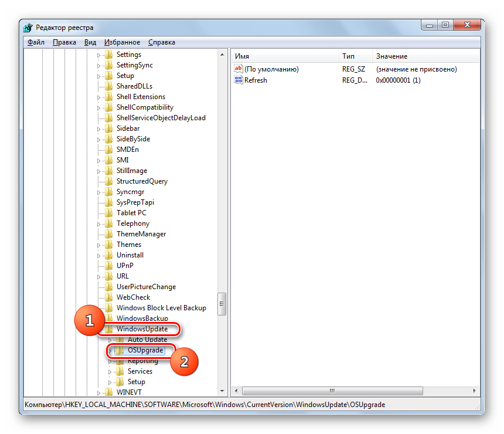Open the Файл menu
The width and height of the screenshot is (504, 434).
[36, 42]
